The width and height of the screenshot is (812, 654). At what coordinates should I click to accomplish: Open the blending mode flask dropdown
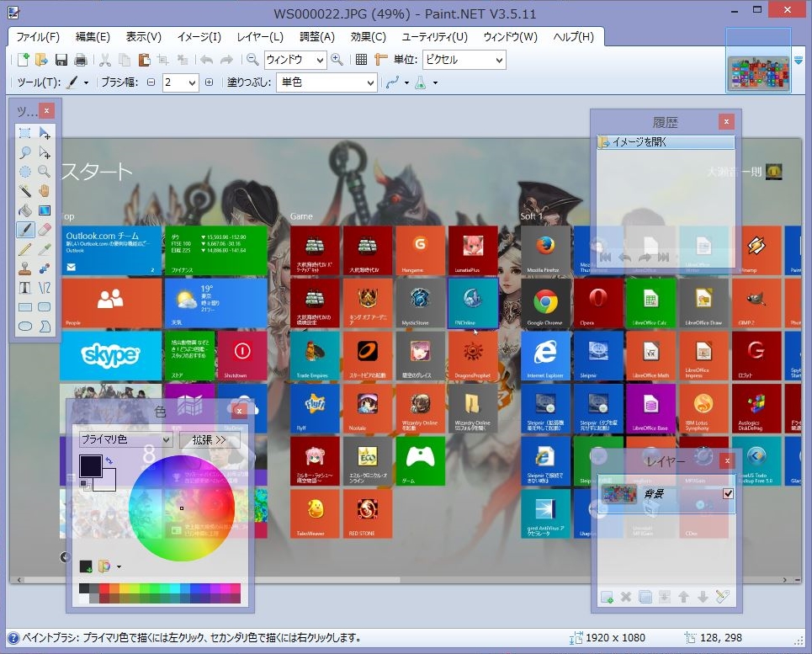(435, 82)
